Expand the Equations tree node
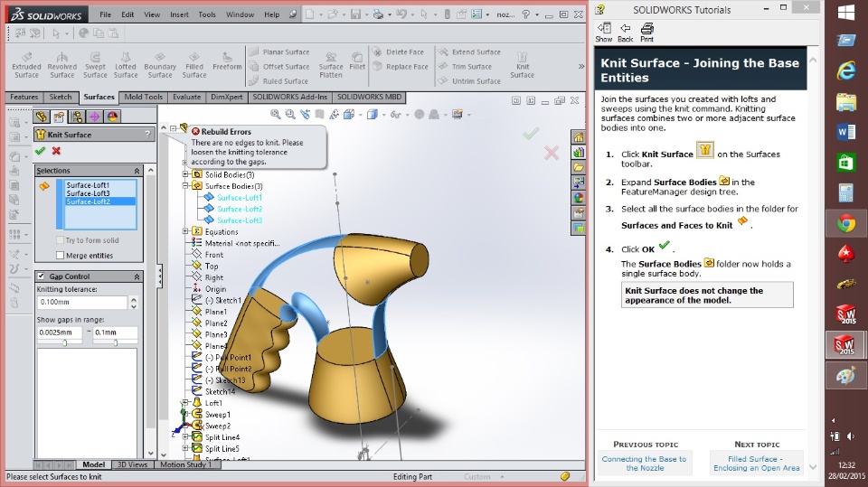This screenshot has width=868, height=487. [x=186, y=232]
